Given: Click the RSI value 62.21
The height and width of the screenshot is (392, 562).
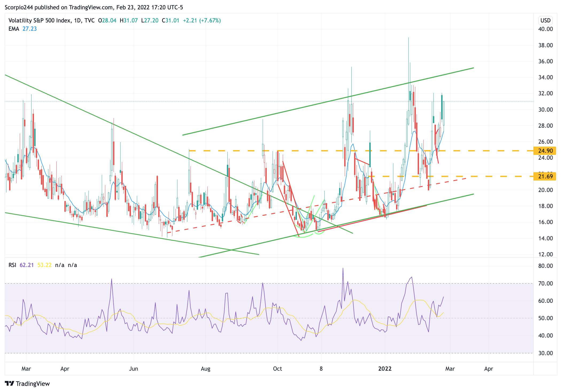Looking at the screenshot, I should tap(27, 265).
